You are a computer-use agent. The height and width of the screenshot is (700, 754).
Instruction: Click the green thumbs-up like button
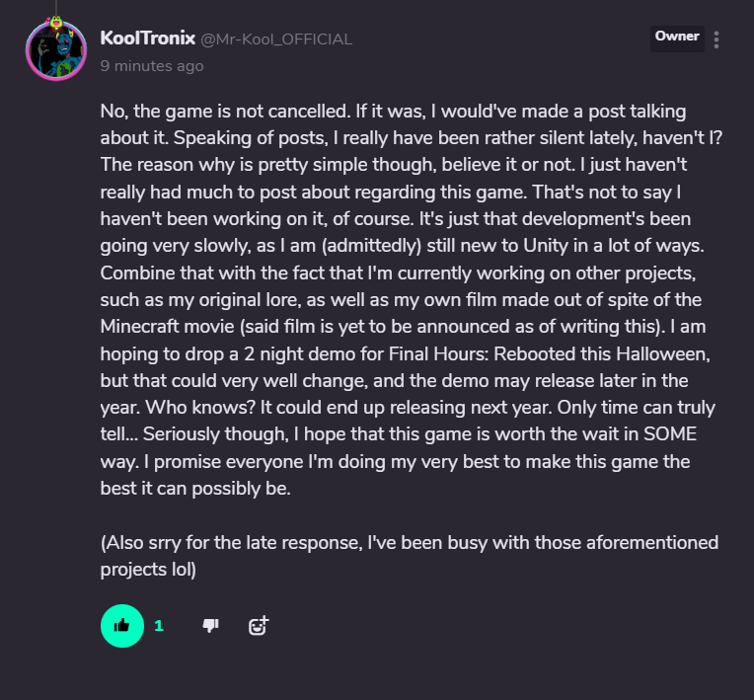(122, 625)
